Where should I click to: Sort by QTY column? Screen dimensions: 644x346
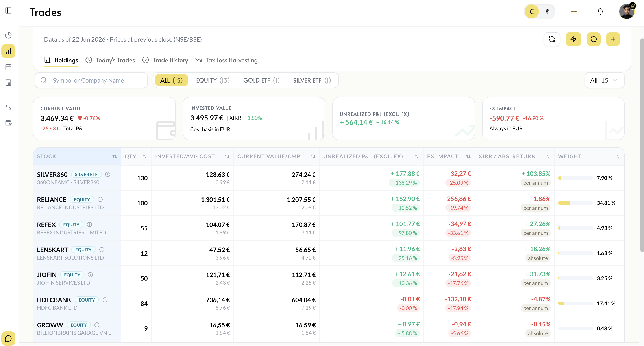click(145, 156)
